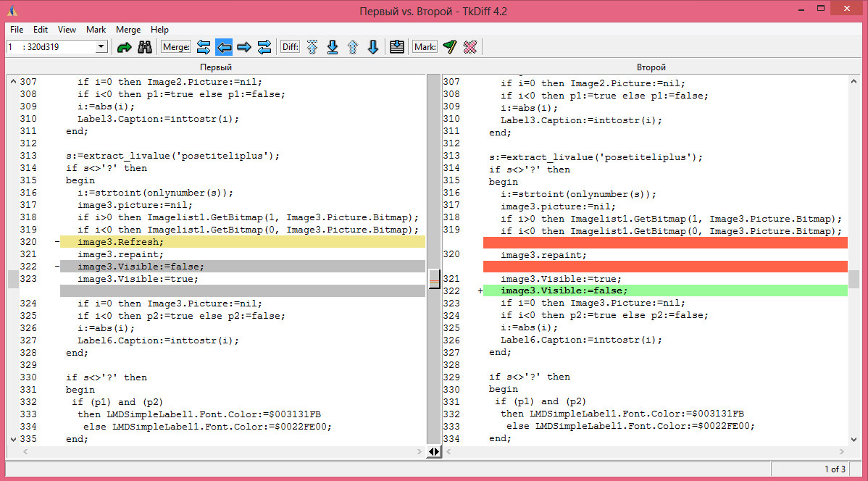Image resolution: width=868 pixels, height=481 pixels.
Task: Click the merge-both blue double-arrow icon
Action: click(x=204, y=46)
